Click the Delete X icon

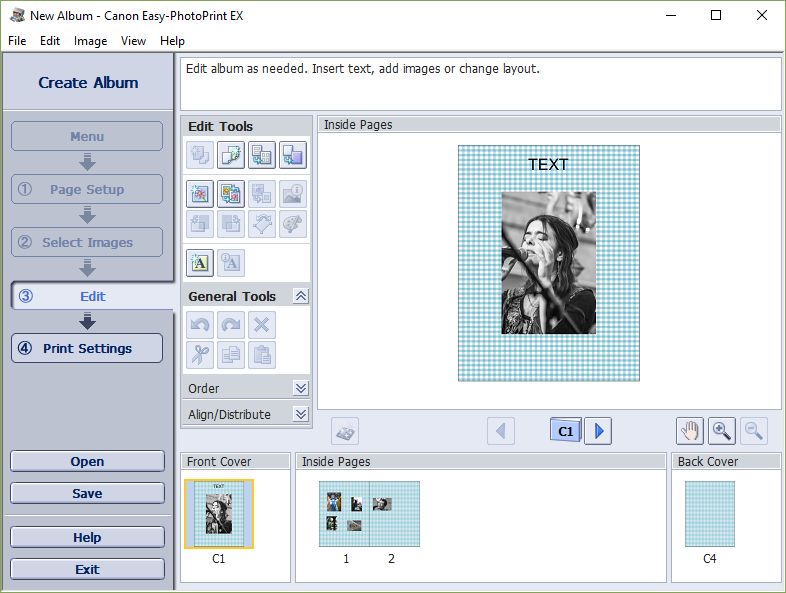click(x=262, y=325)
